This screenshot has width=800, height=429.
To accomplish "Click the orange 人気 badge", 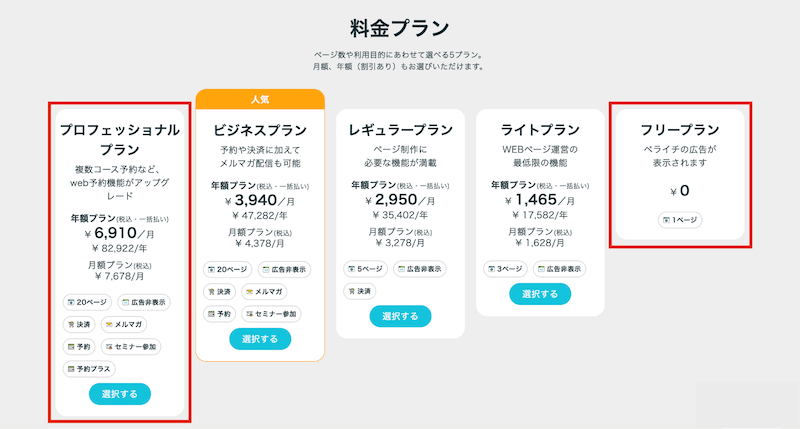I will click(260, 99).
